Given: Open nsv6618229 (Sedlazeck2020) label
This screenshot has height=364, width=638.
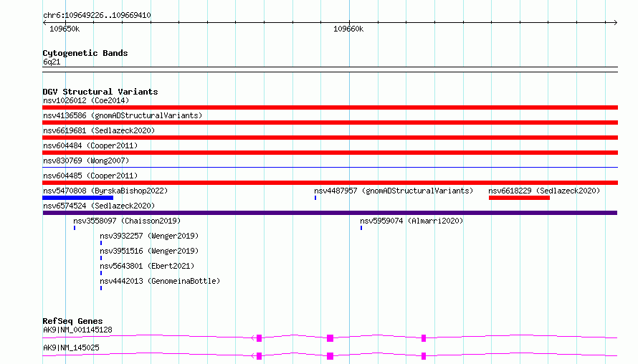Looking at the screenshot, I should click(x=544, y=191).
